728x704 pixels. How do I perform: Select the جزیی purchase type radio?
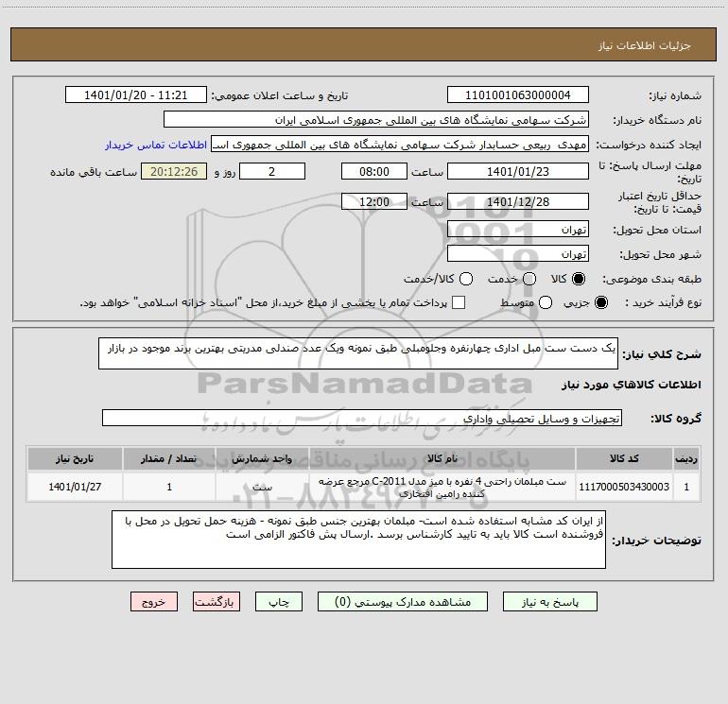tap(600, 302)
